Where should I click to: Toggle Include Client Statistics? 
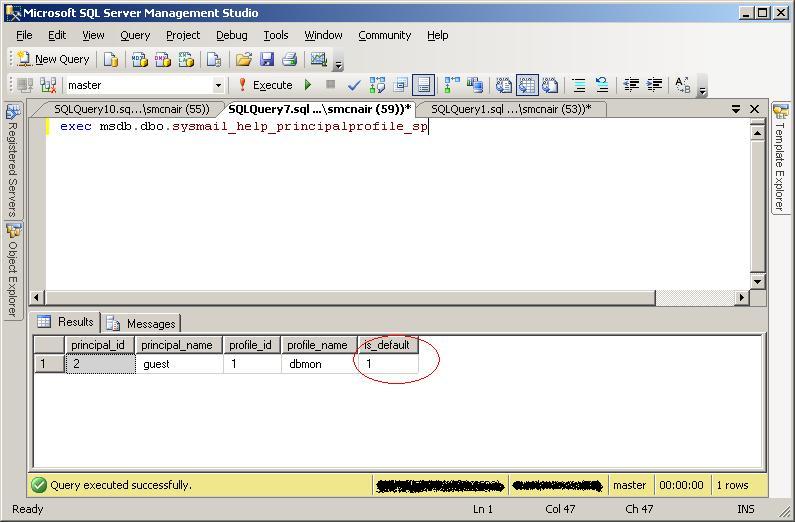point(475,85)
